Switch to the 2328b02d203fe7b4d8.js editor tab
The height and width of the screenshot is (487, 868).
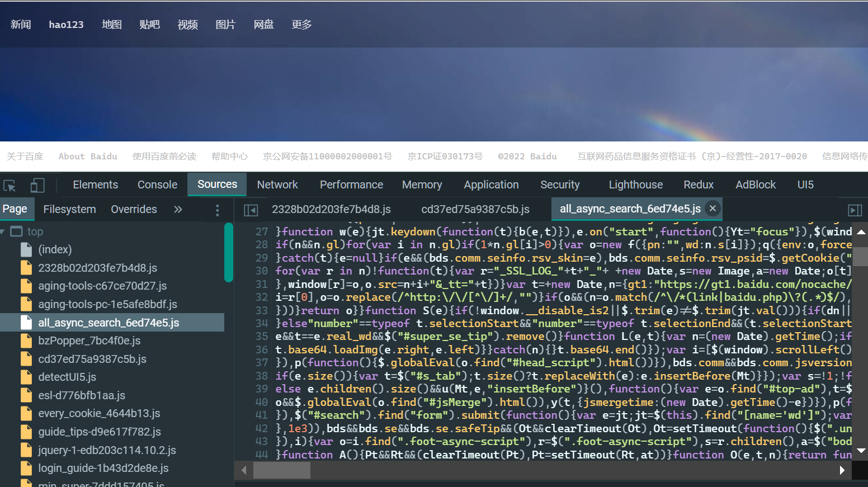pos(331,209)
